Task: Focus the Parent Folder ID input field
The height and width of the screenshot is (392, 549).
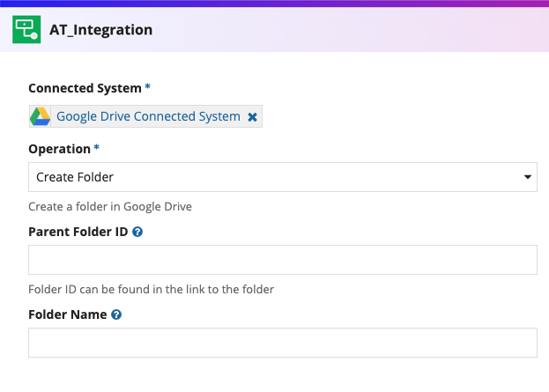Action: pos(283,260)
